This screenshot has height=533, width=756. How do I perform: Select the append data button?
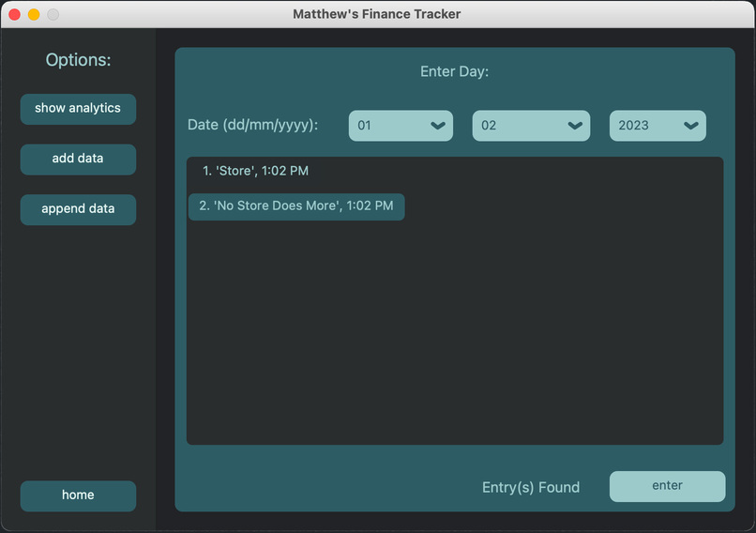pos(78,209)
